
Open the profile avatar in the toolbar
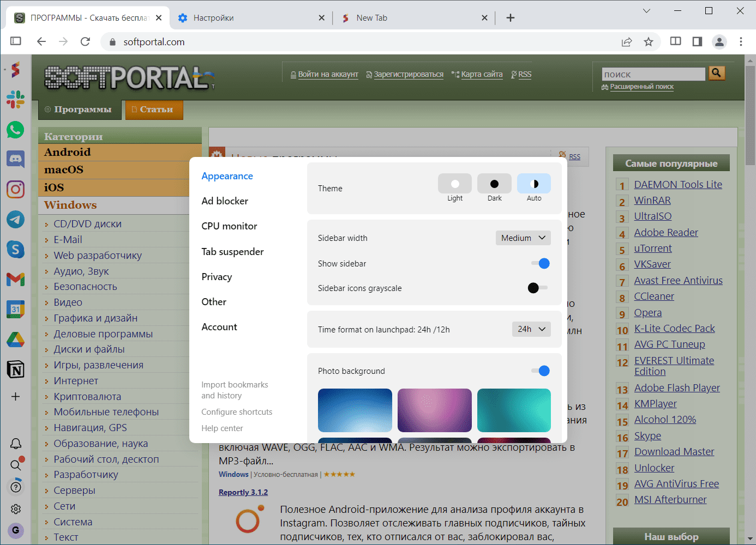point(719,41)
